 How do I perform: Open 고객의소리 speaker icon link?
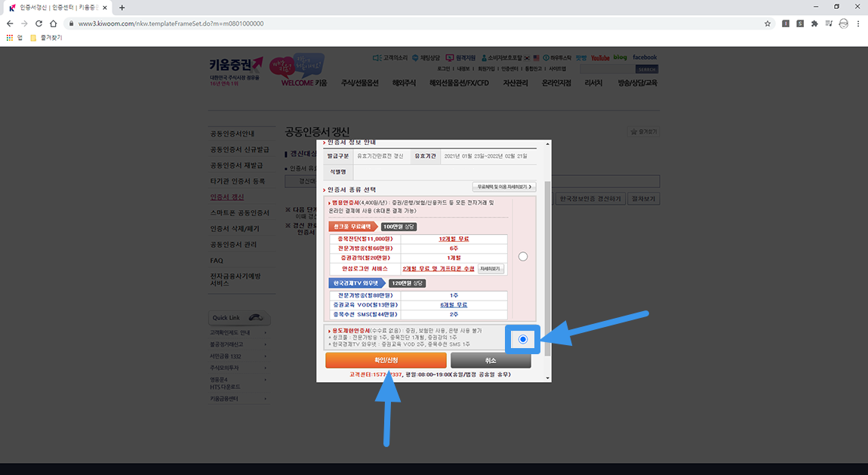389,57
